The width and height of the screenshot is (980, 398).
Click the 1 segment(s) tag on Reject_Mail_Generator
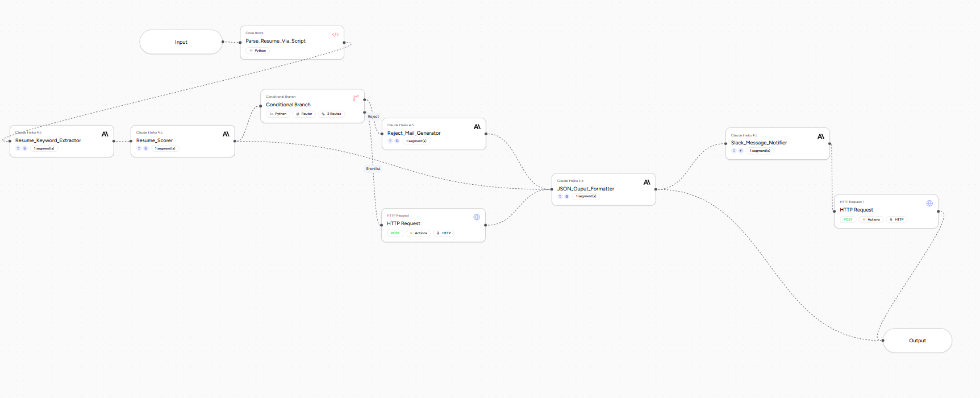(416, 141)
